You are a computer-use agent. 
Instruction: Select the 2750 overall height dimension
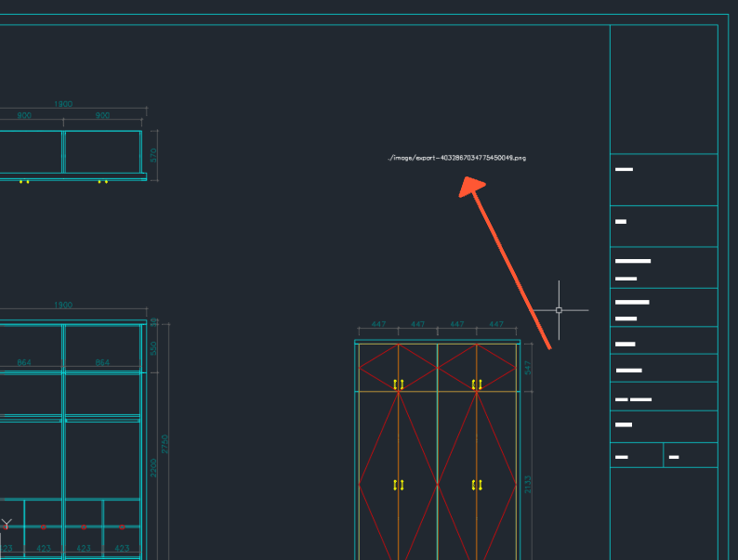click(165, 442)
